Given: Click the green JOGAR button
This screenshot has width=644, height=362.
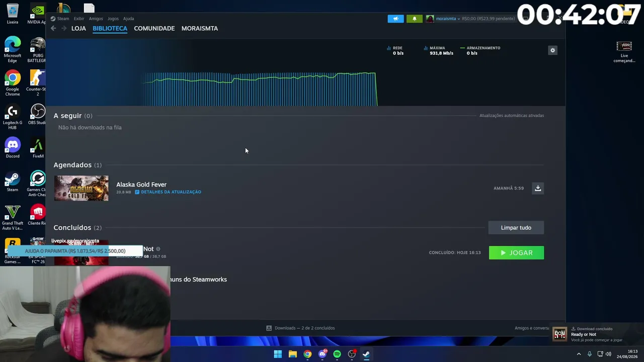Looking at the screenshot, I should pos(516,253).
